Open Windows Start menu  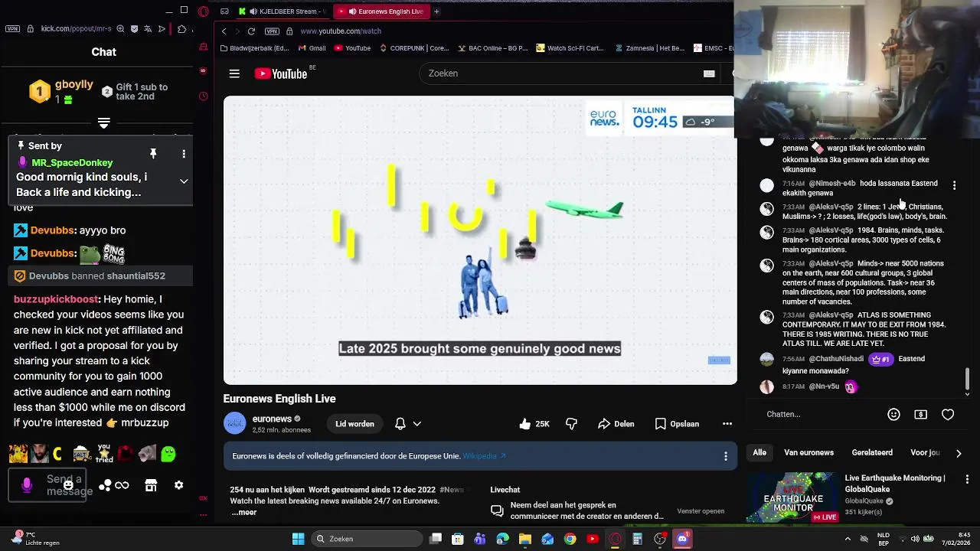(x=298, y=539)
